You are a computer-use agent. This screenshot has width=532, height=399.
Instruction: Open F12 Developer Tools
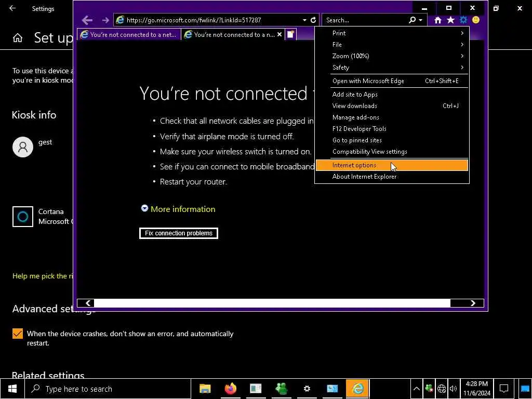pyautogui.click(x=392, y=129)
